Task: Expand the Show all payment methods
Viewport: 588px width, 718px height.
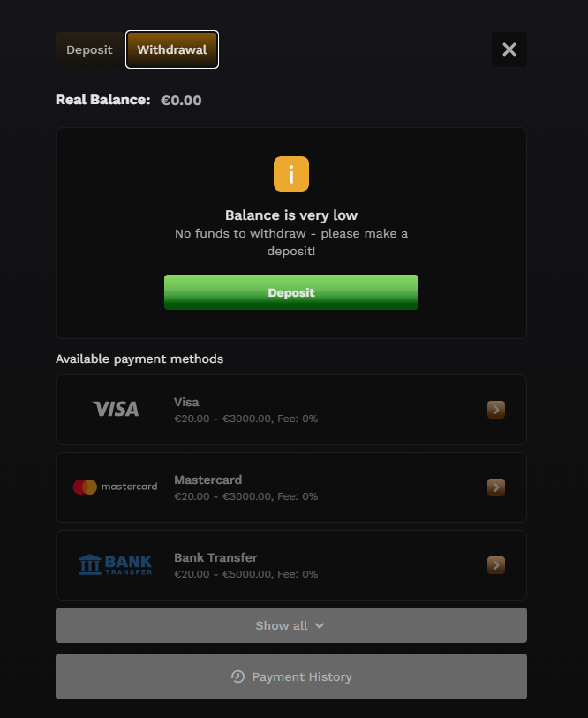Action: pos(291,625)
